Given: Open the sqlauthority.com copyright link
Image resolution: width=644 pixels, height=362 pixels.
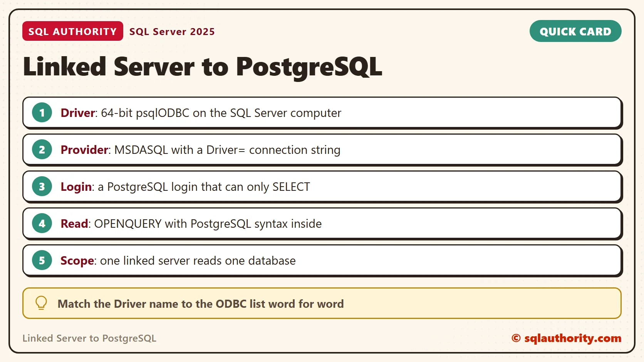Looking at the screenshot, I should 566,338.
